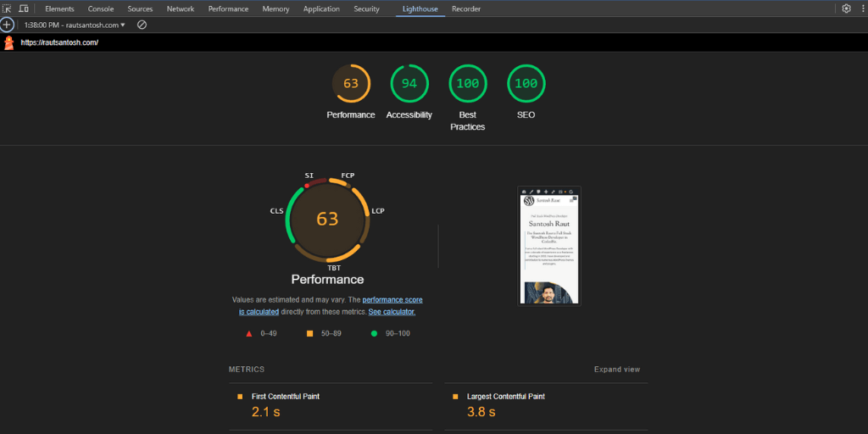Open DevTools settings gear
Screen dimensions: 868x434
(846, 8)
